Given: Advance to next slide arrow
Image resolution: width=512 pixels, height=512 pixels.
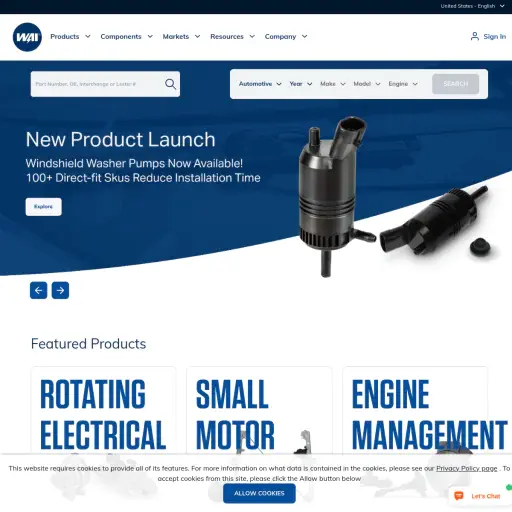Looking at the screenshot, I should point(60,290).
